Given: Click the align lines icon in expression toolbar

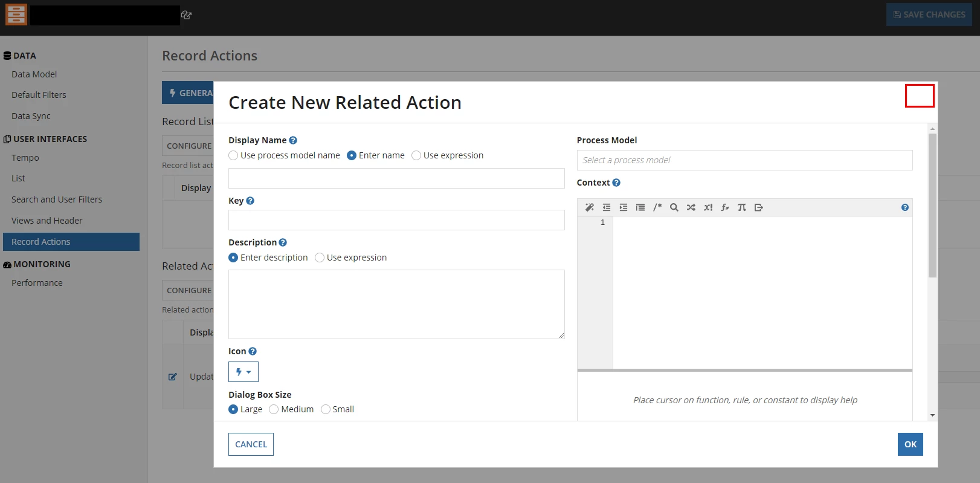Looking at the screenshot, I should pyautogui.click(x=640, y=207).
